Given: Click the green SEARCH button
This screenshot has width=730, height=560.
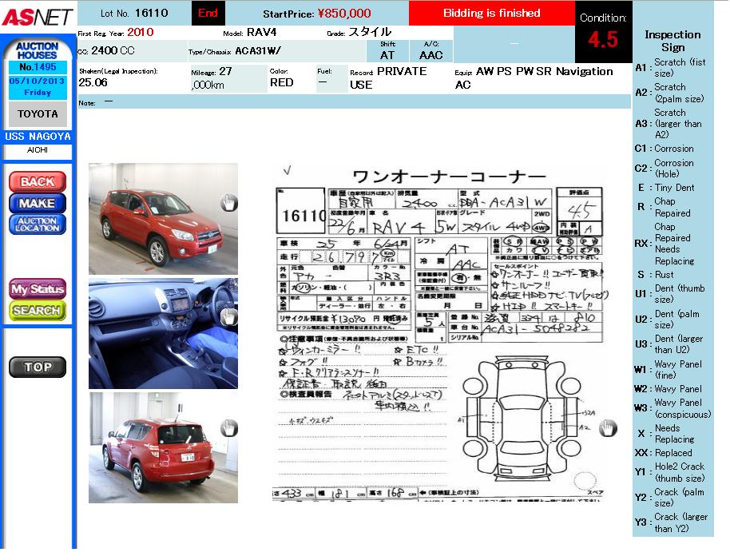Looking at the screenshot, I should click(38, 311).
